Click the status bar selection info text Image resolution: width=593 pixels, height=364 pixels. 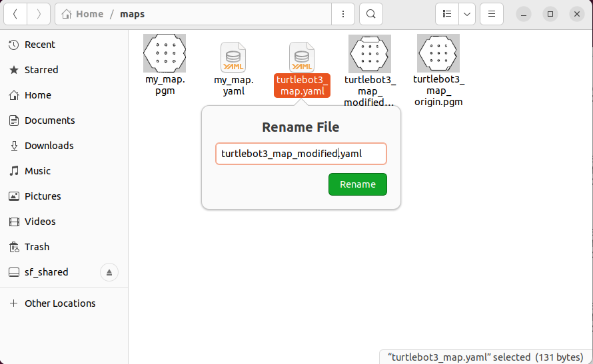coord(486,357)
